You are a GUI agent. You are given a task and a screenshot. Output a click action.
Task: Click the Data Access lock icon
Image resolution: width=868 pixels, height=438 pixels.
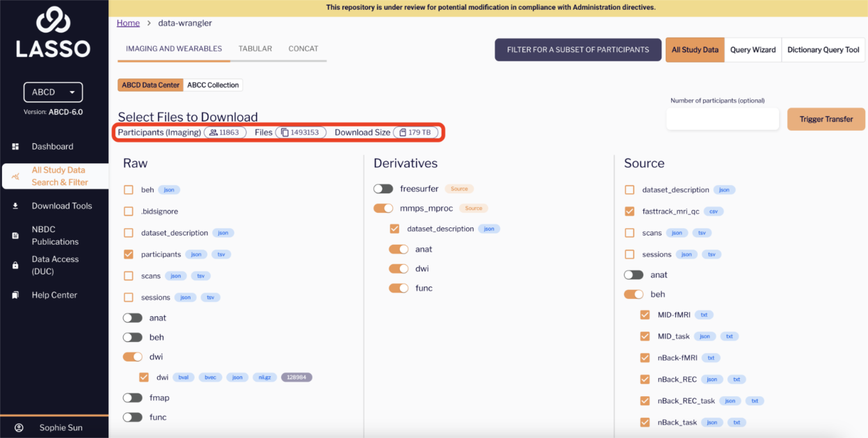[15, 265]
